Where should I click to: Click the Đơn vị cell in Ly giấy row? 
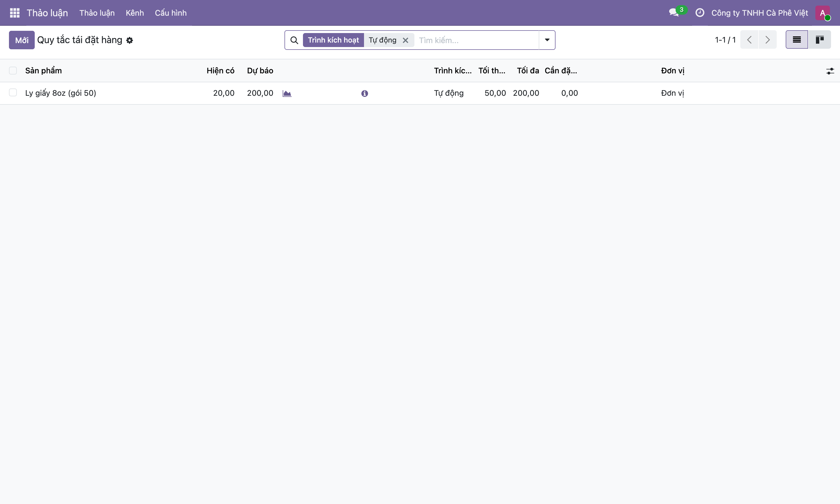[672, 93]
